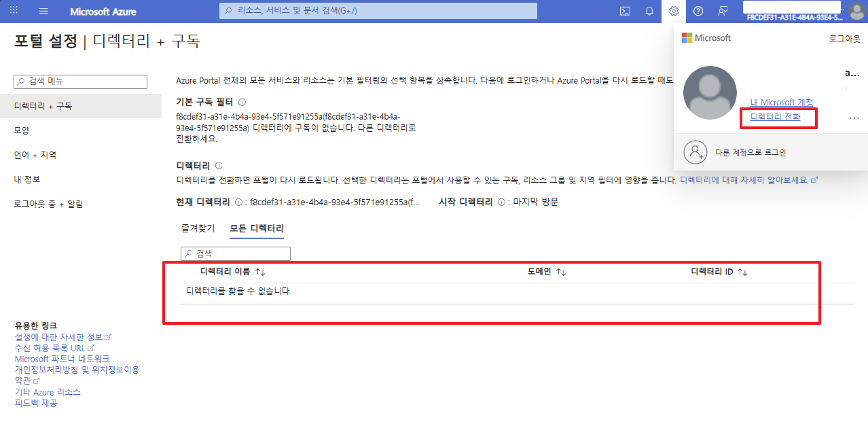The image size is (868, 441).
Task: Open the feedback person icon
Action: (x=723, y=11)
